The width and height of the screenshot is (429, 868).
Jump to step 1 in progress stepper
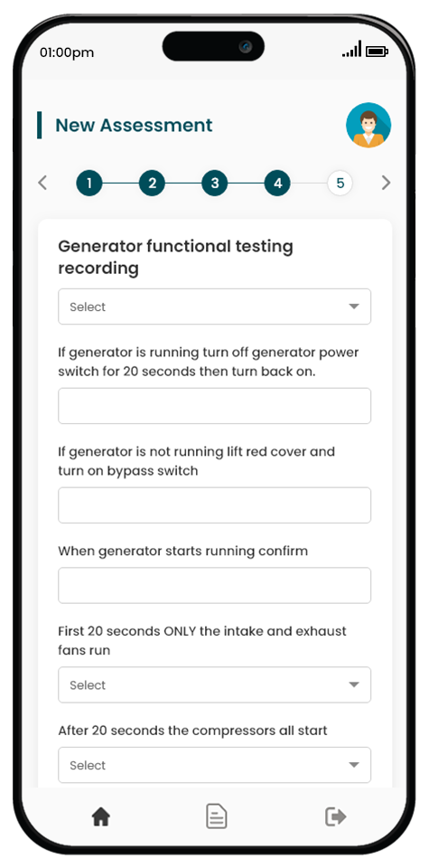click(89, 184)
